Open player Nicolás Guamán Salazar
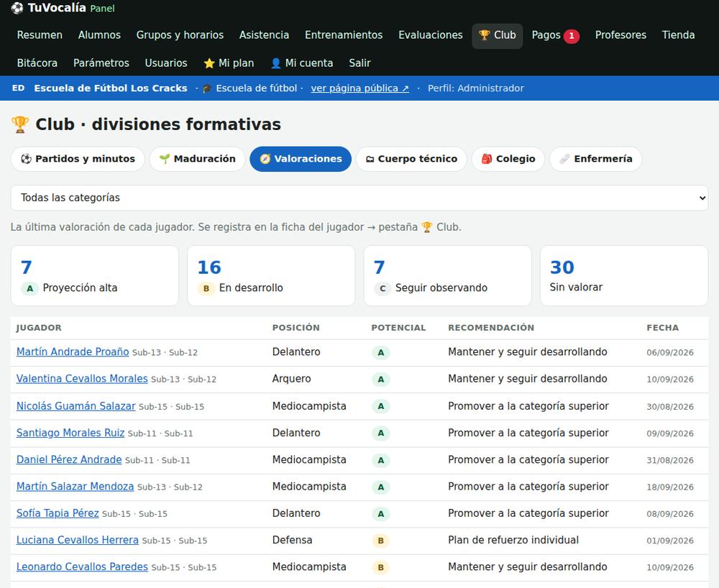The image size is (719, 588). [76, 406]
